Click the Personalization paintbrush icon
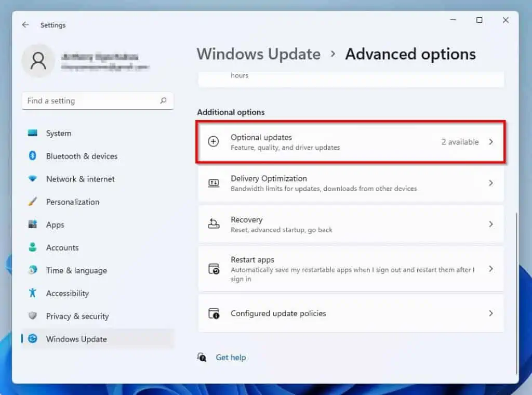 [33, 202]
